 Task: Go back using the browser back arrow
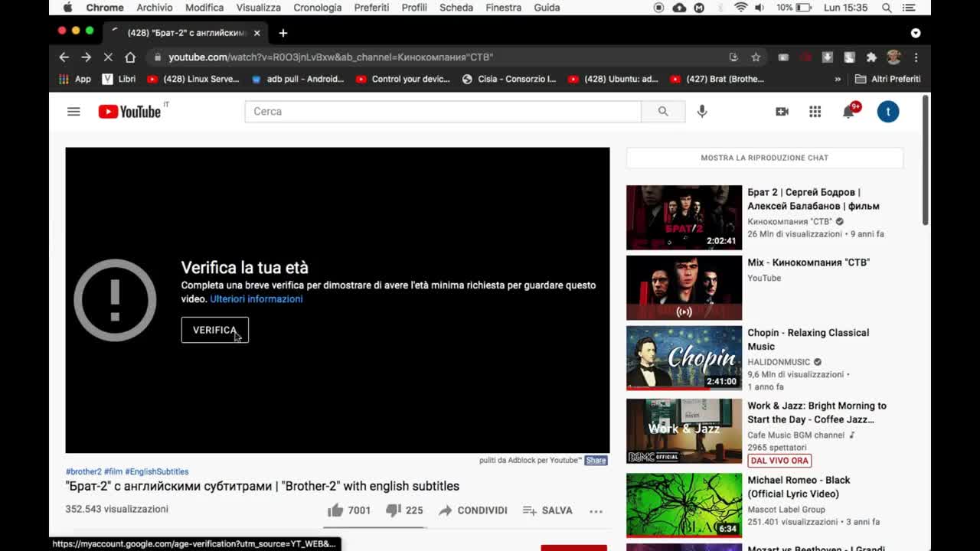tap(64, 57)
